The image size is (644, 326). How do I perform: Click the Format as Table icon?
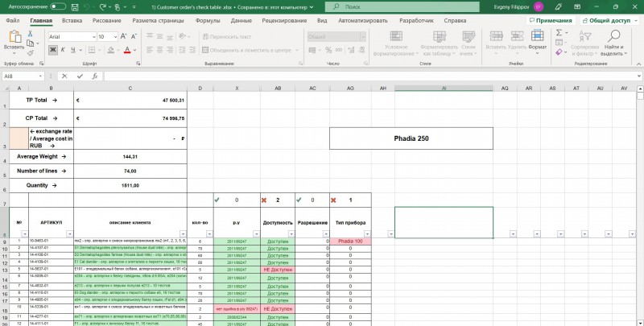point(439,36)
